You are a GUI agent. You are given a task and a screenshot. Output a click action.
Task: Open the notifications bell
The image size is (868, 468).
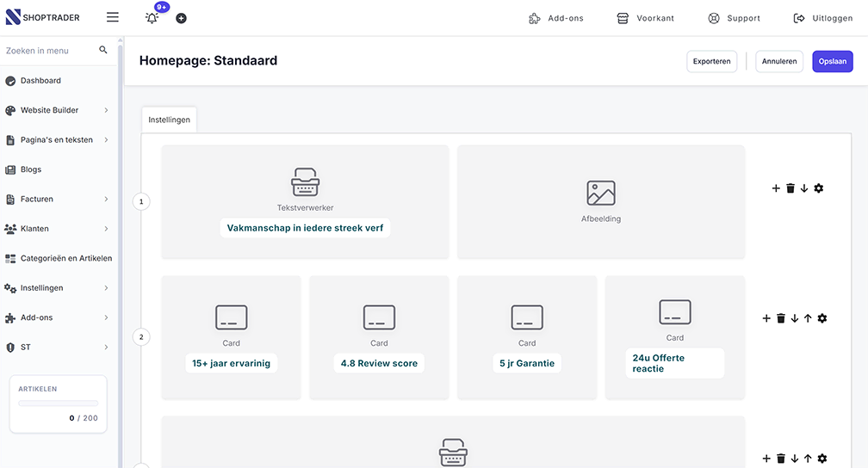coord(152,18)
